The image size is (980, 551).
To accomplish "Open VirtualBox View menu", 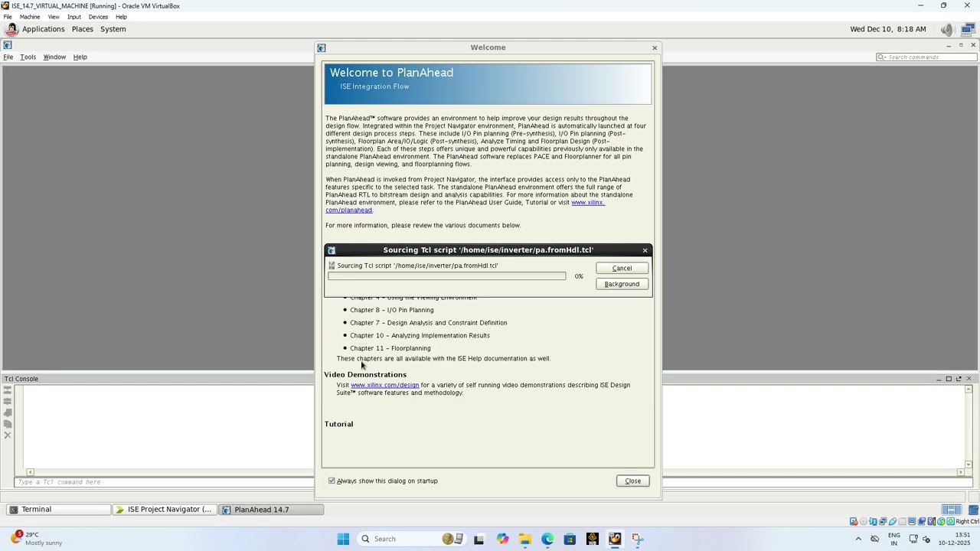I will tap(54, 17).
